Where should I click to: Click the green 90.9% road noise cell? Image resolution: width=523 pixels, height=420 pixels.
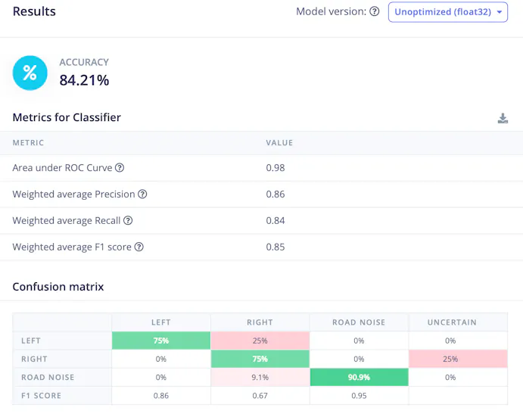360,377
